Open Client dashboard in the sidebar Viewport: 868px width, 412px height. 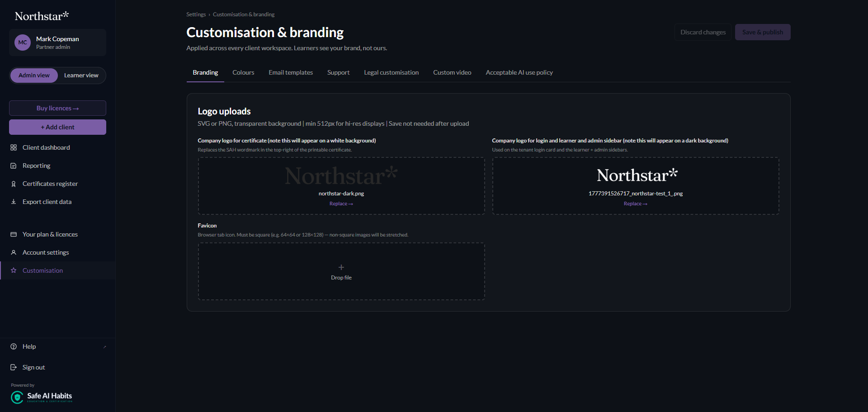(x=57, y=147)
